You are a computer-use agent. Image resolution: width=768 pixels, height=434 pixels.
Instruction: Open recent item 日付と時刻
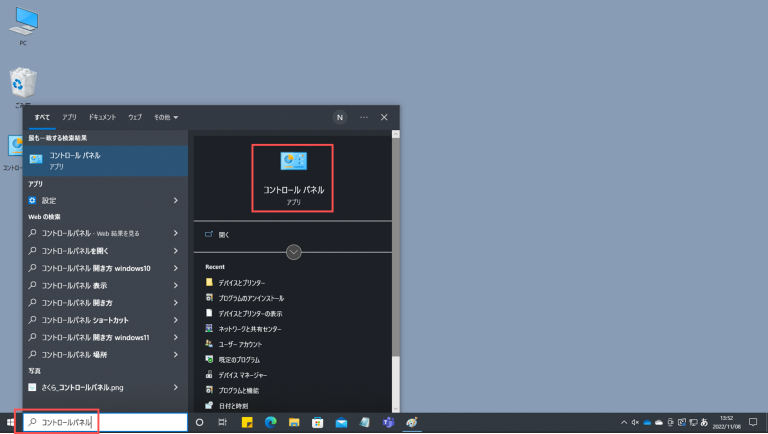(226, 406)
